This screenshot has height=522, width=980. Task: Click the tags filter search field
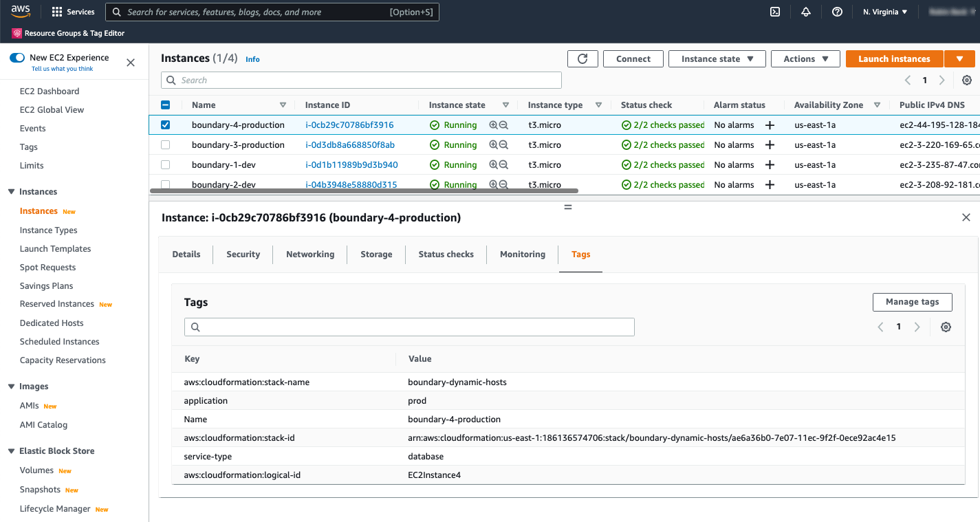point(409,327)
